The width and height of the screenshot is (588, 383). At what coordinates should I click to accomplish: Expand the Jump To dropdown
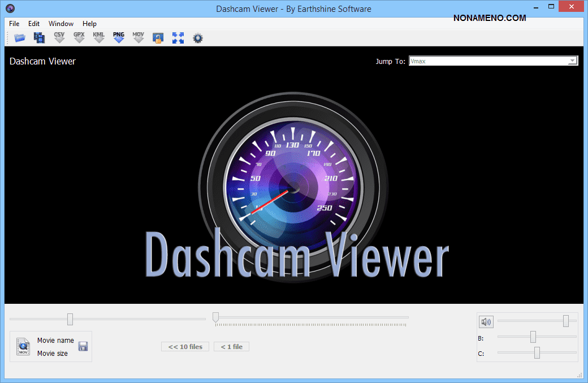tap(572, 61)
